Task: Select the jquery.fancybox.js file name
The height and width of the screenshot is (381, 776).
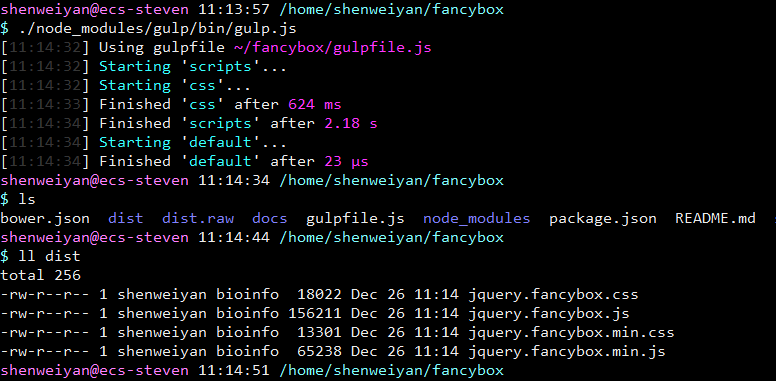Action: coord(549,313)
